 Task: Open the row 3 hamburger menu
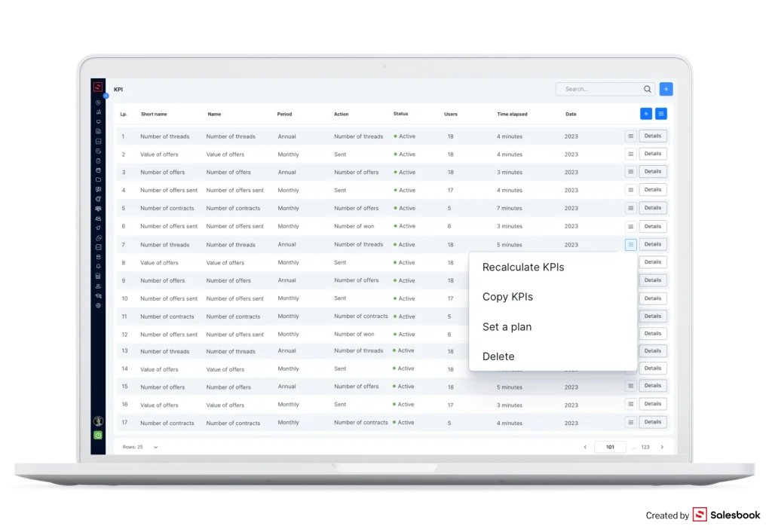tap(631, 172)
